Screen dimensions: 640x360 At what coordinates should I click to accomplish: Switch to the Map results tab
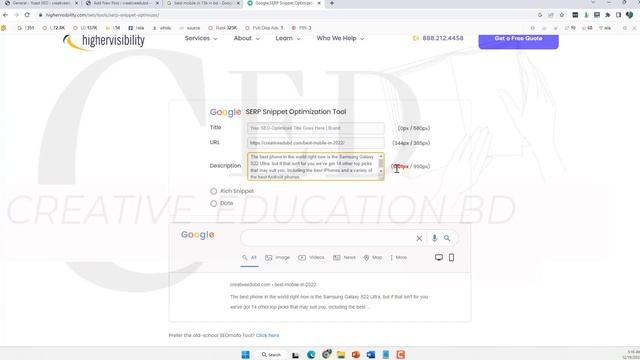tap(373, 258)
